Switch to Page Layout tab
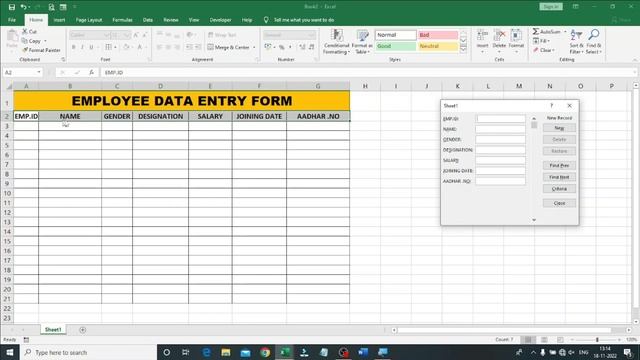 click(x=89, y=20)
